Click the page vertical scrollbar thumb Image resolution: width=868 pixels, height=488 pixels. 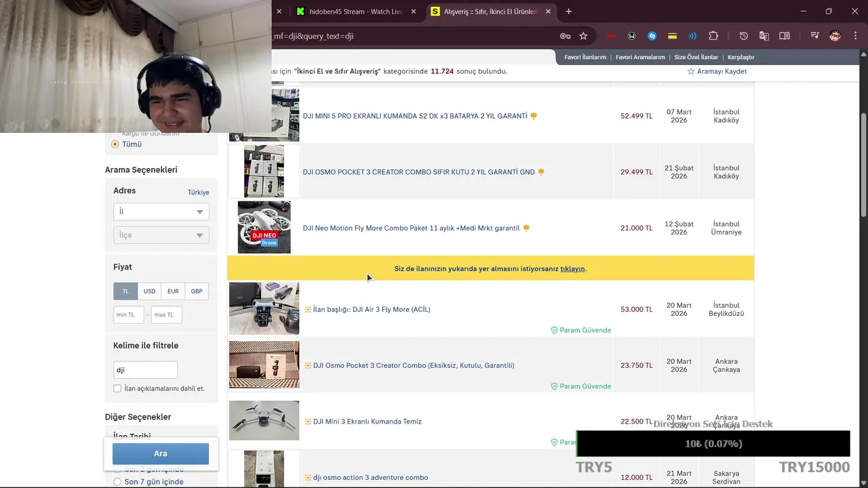point(863,165)
